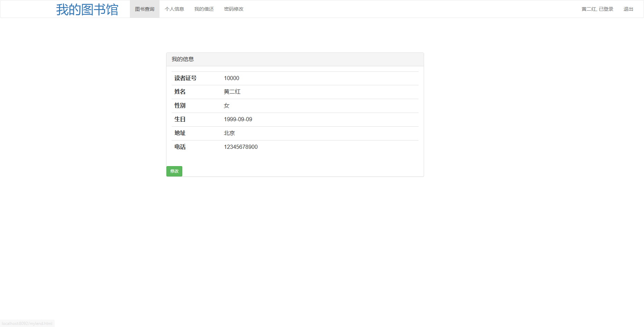This screenshot has width=644, height=327.
Task: Click the phone number 12345678900
Action: click(241, 147)
